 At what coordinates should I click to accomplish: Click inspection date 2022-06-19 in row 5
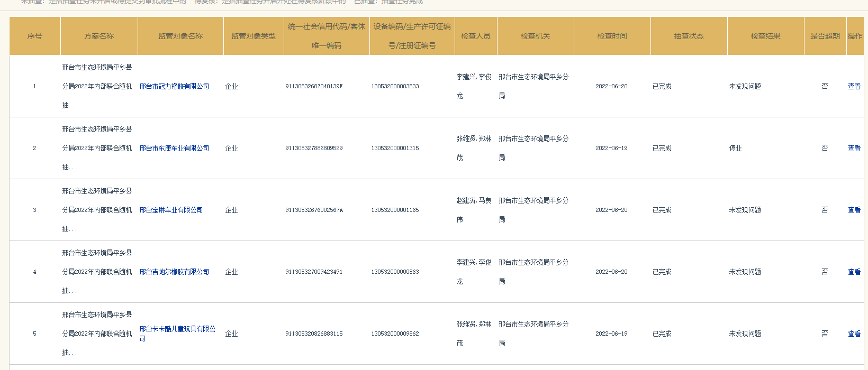tap(611, 334)
